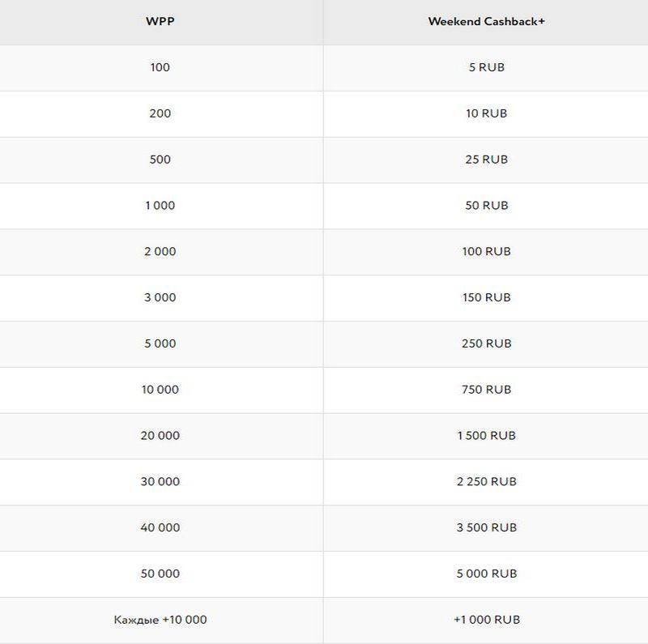The height and width of the screenshot is (644, 648).
Task: Select the 5 000 RUB cashback cell
Action: [x=487, y=574]
